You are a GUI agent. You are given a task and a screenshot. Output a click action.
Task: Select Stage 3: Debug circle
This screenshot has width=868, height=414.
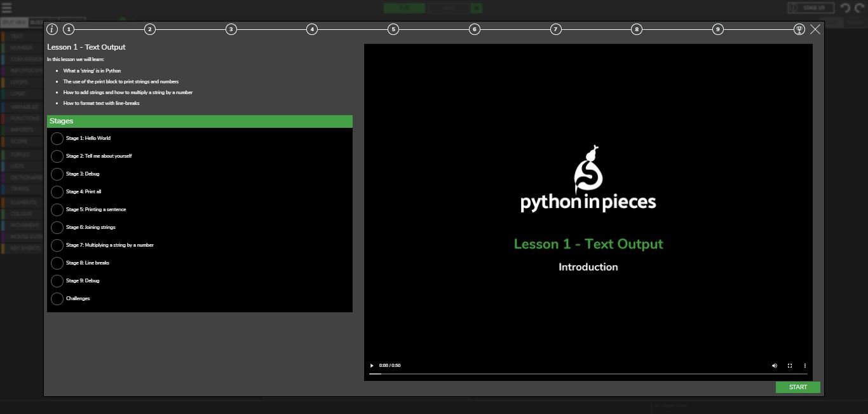57,174
